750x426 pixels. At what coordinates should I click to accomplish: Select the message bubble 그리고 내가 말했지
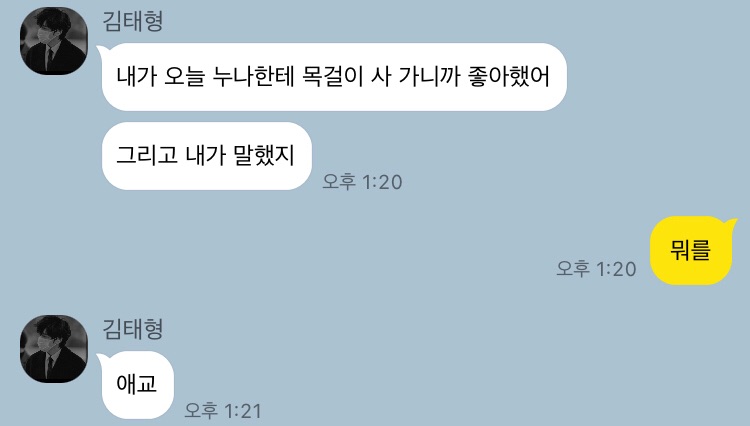(x=207, y=156)
